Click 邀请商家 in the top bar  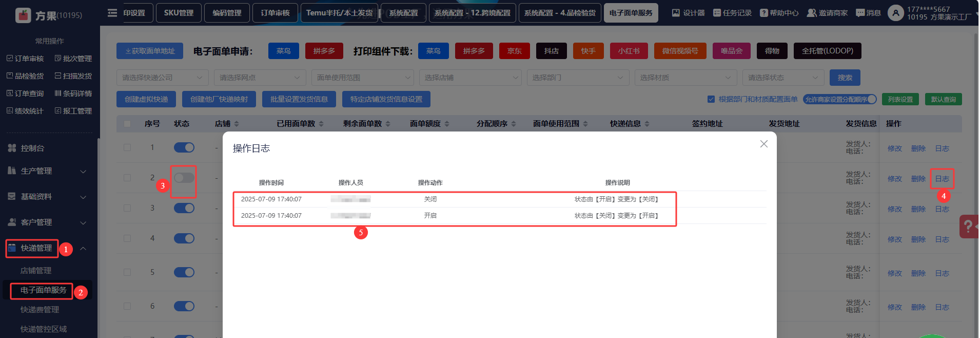[827, 13]
